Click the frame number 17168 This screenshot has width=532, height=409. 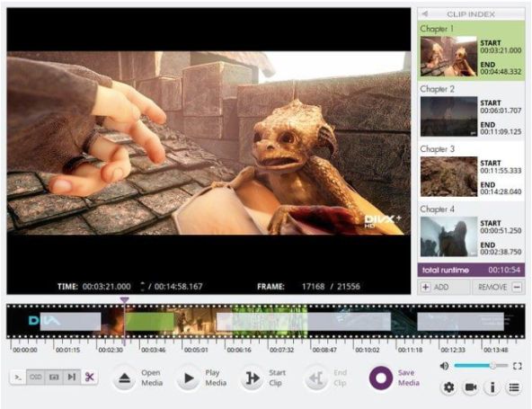313,287
